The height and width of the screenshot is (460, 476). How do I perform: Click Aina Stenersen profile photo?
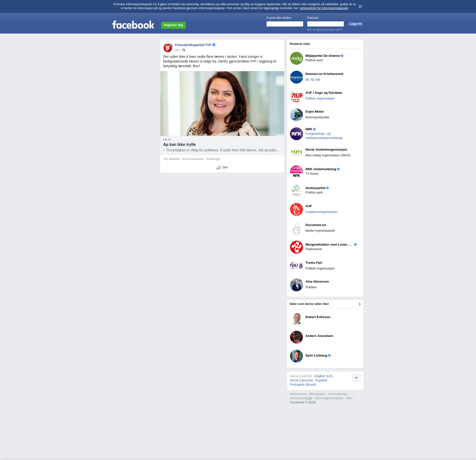click(297, 285)
